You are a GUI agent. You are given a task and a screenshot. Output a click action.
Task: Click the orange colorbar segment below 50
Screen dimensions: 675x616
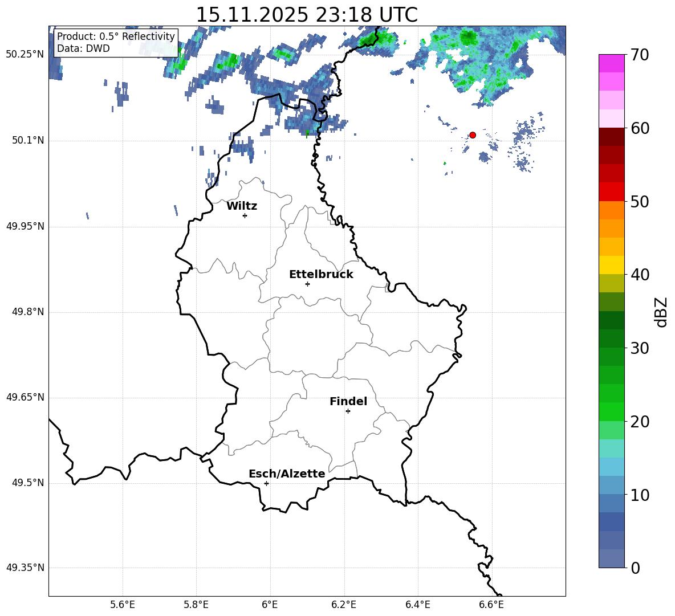(x=612, y=210)
